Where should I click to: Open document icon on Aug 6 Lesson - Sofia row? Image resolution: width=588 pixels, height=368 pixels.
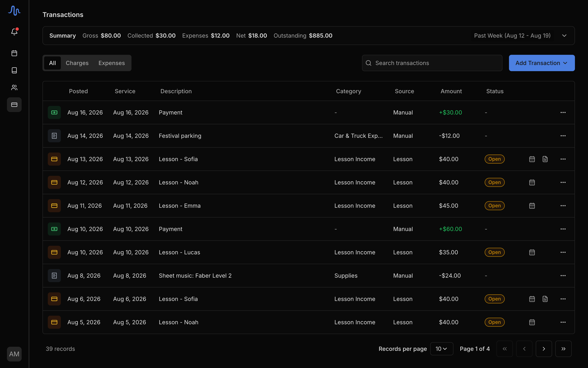click(x=545, y=299)
